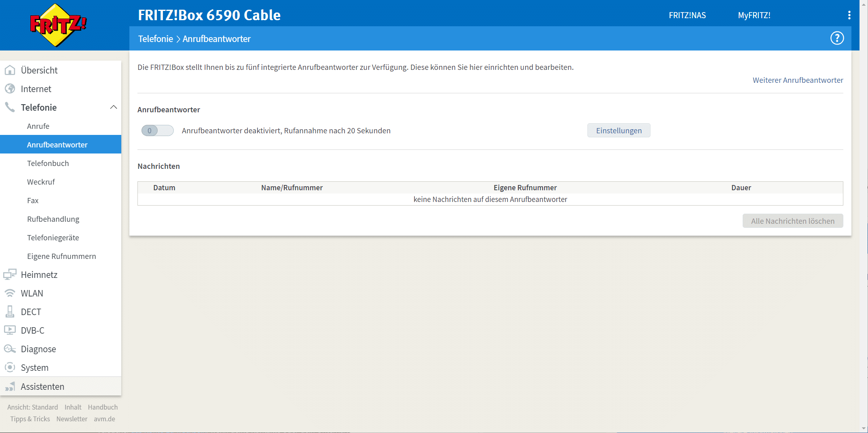Click the Weiterer Anrufbeantworter link

point(798,80)
